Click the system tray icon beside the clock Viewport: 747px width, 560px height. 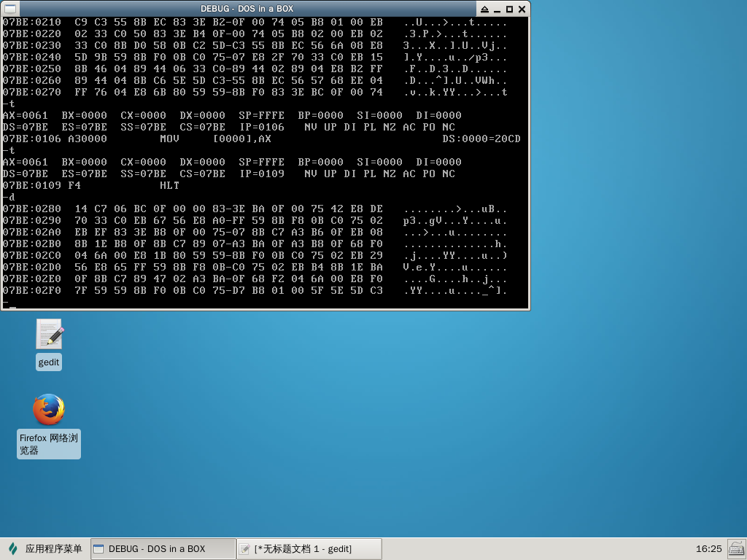coord(735,548)
